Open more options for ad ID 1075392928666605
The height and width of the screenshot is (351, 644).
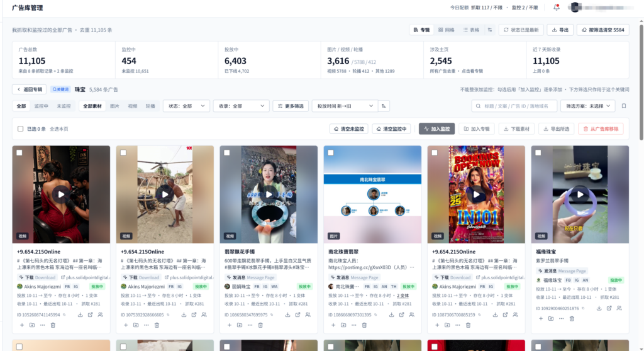click(146, 325)
